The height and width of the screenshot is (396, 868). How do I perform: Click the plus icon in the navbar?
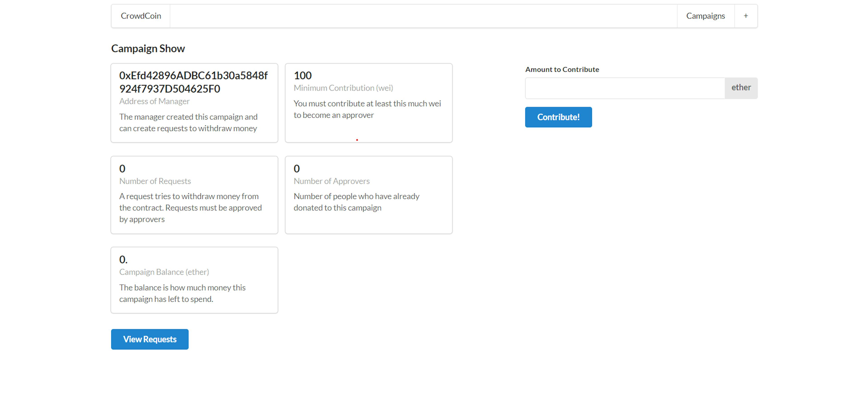tap(746, 16)
